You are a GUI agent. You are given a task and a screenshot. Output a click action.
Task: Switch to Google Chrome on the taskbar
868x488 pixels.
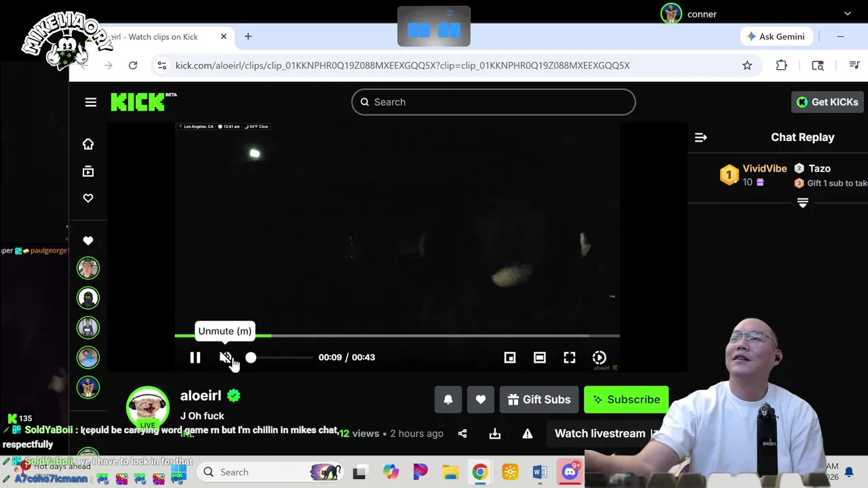[x=480, y=472]
